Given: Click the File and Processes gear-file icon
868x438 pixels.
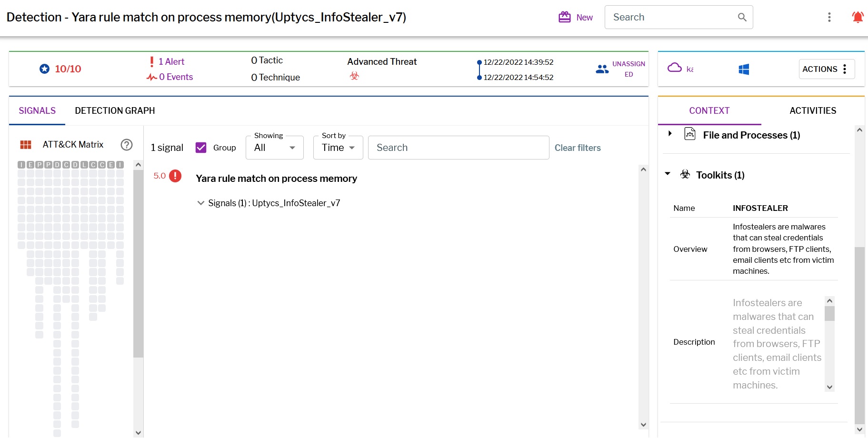Looking at the screenshot, I should pos(689,134).
